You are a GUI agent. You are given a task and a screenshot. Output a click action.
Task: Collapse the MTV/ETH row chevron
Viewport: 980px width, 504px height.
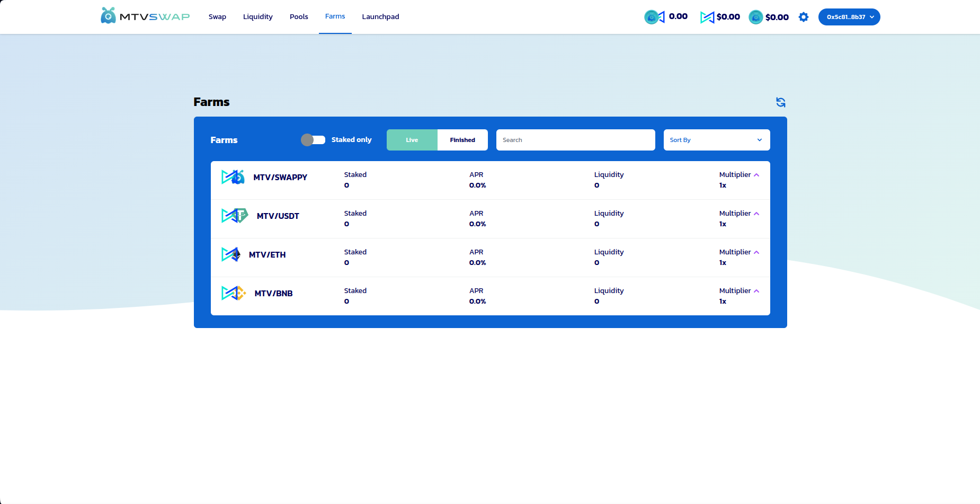pyautogui.click(x=756, y=252)
